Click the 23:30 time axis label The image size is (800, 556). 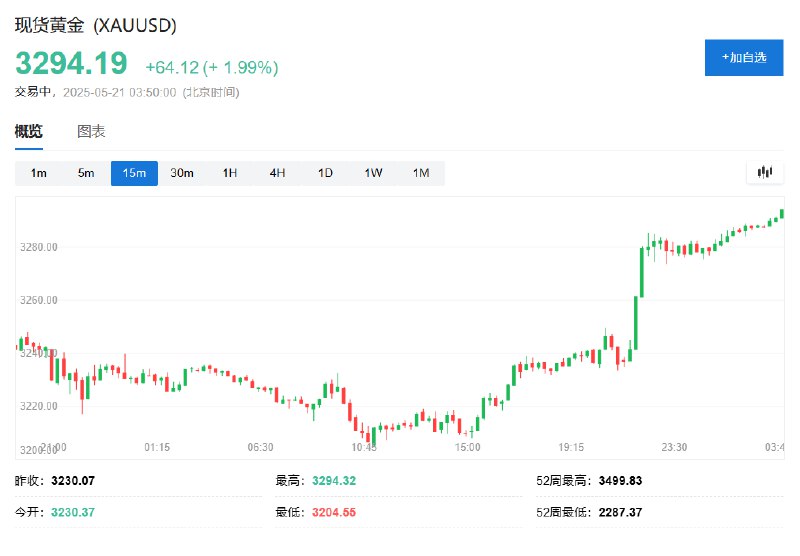674,447
